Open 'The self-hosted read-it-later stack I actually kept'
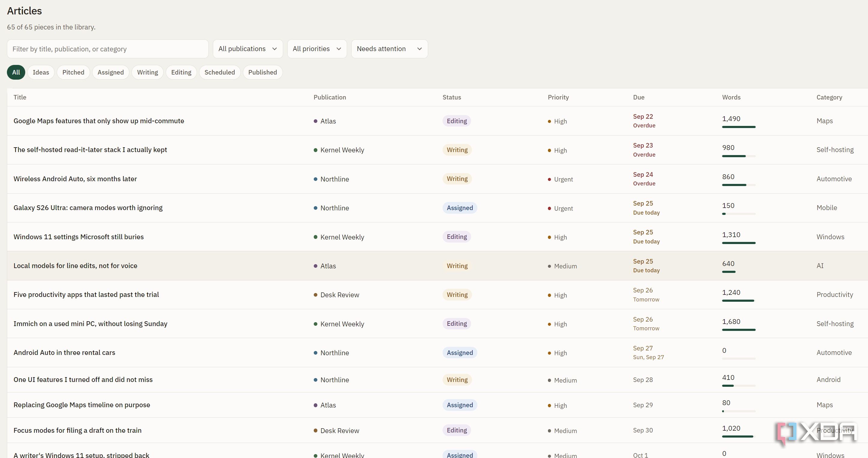This screenshot has height=458, width=868. tap(90, 150)
